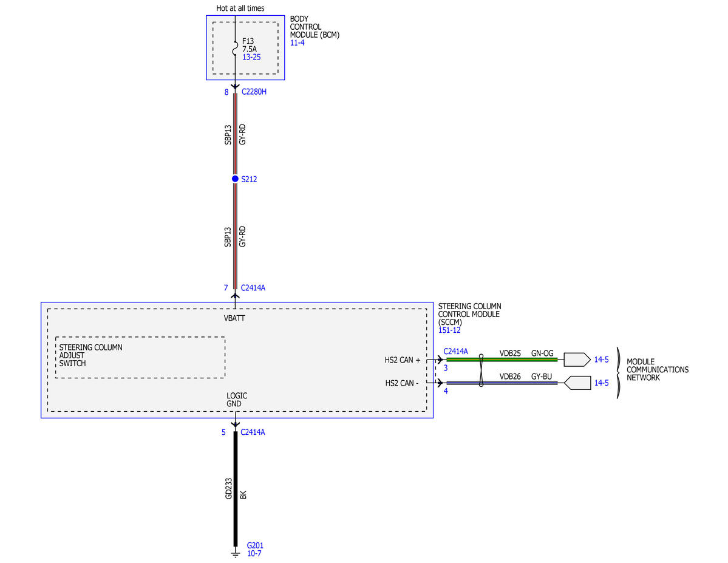
Task: Click the '7.5A' fuse rating text
Action: click(250, 49)
